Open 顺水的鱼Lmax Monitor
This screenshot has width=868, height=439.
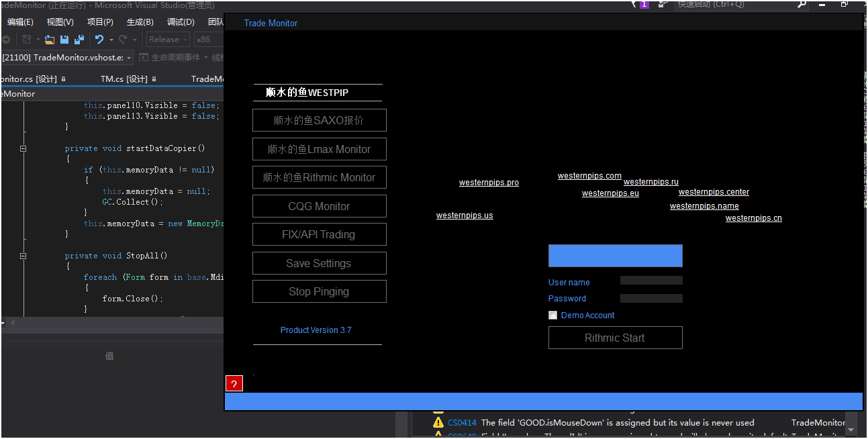(320, 149)
